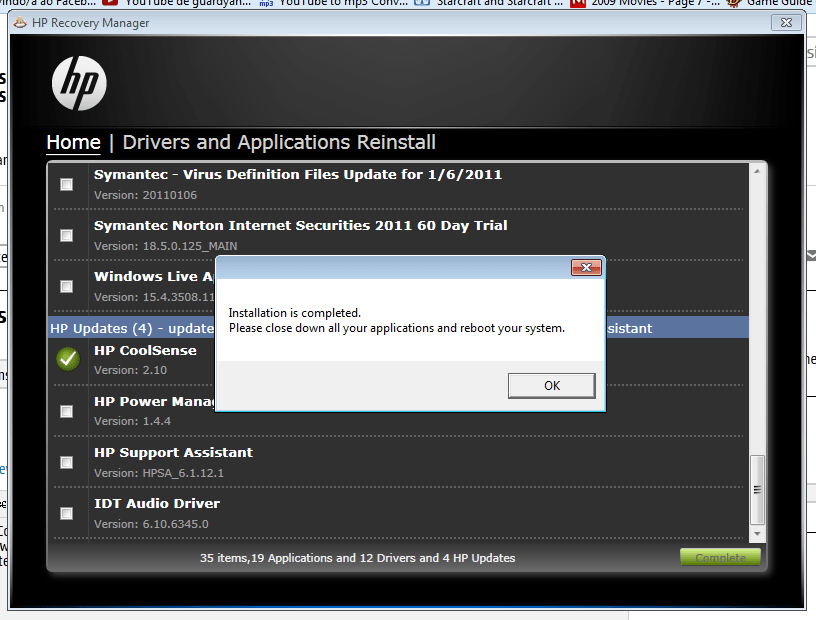The width and height of the screenshot is (816, 620).
Task: Click '35 items,19 Applications' summary text
Action: point(358,558)
